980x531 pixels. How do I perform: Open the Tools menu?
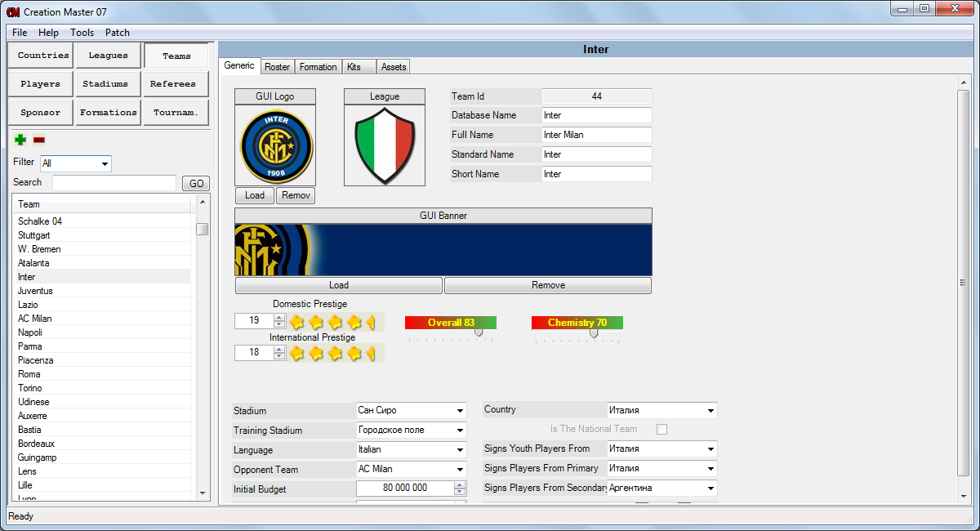(x=82, y=33)
